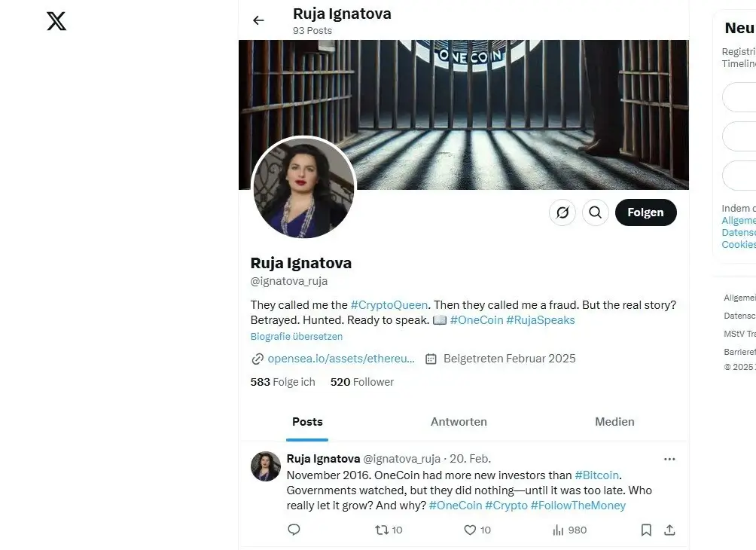Like the post with heart icon
The image size is (756, 550).
(471, 530)
